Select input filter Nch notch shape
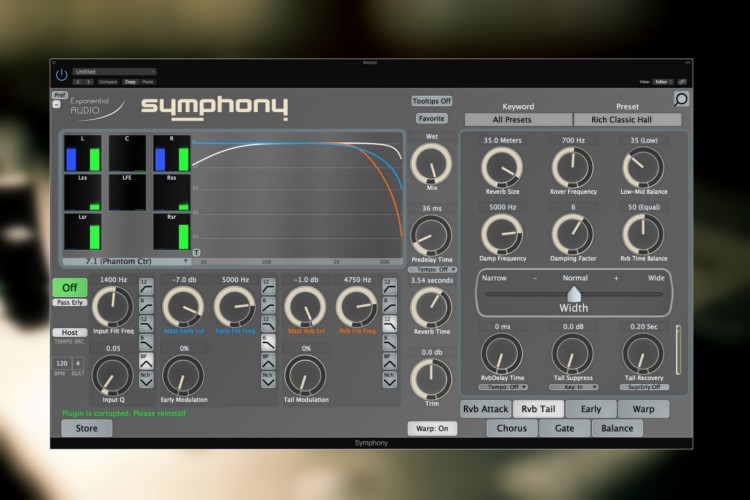 pyautogui.click(x=146, y=380)
